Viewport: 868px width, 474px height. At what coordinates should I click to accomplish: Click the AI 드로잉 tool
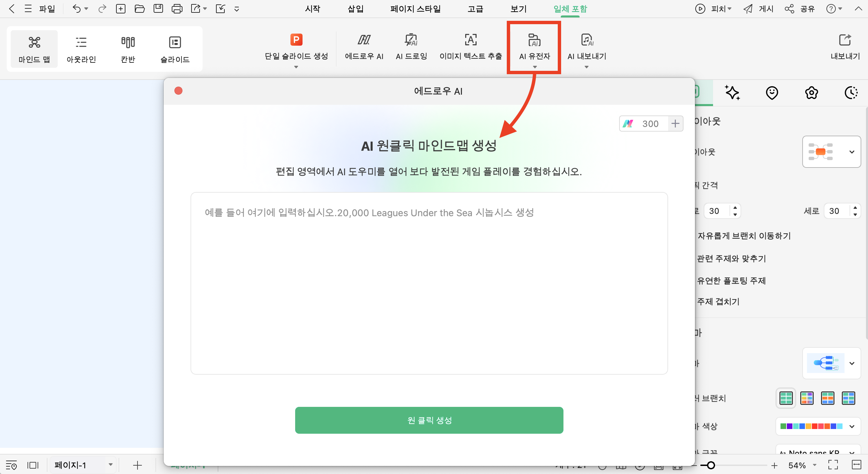click(x=411, y=47)
